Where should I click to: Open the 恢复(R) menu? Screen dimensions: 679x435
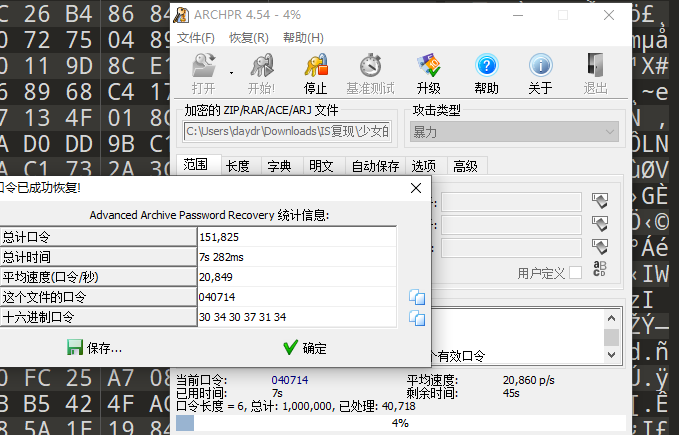pos(249,38)
